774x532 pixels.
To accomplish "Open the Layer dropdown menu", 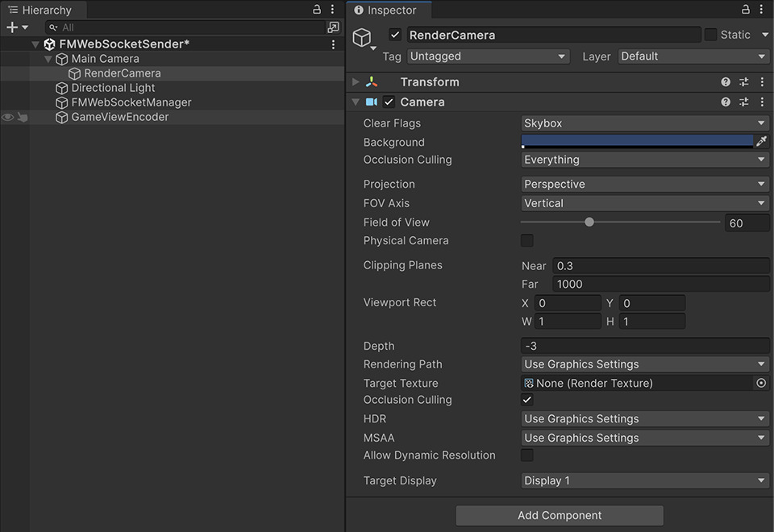I will click(692, 56).
